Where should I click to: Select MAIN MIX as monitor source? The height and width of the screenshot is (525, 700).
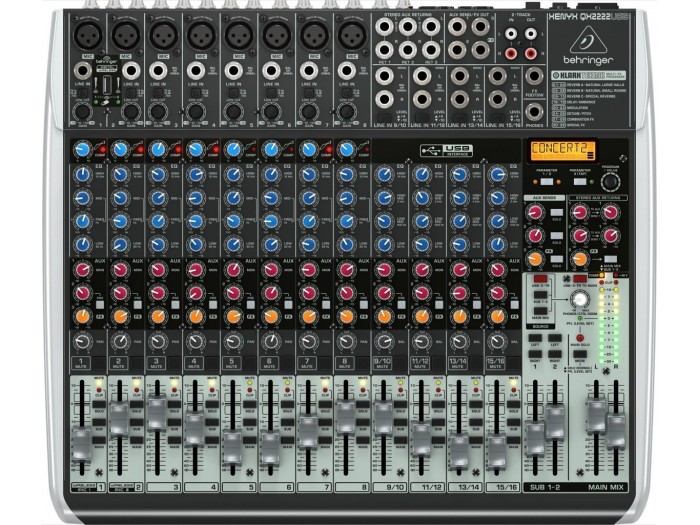tap(540, 311)
